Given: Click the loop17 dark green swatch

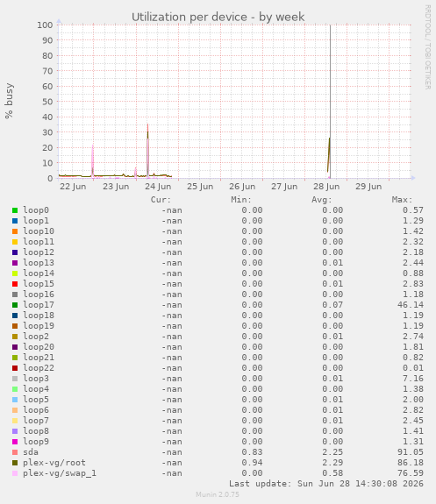Looking at the screenshot, I should (15, 305).
